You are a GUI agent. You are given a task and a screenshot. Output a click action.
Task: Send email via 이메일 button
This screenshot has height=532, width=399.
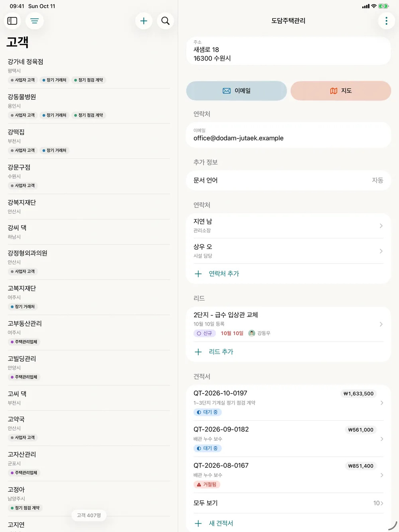[237, 91]
